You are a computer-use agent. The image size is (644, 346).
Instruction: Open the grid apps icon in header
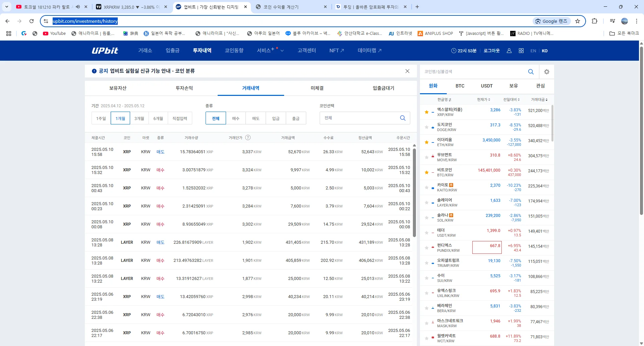pyautogui.click(x=521, y=51)
